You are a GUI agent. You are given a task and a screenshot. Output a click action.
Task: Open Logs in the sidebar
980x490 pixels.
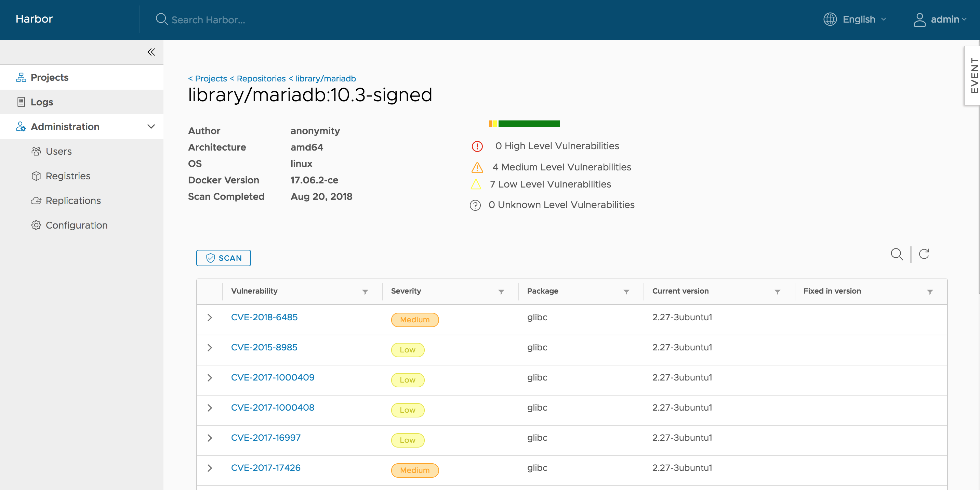82,102
